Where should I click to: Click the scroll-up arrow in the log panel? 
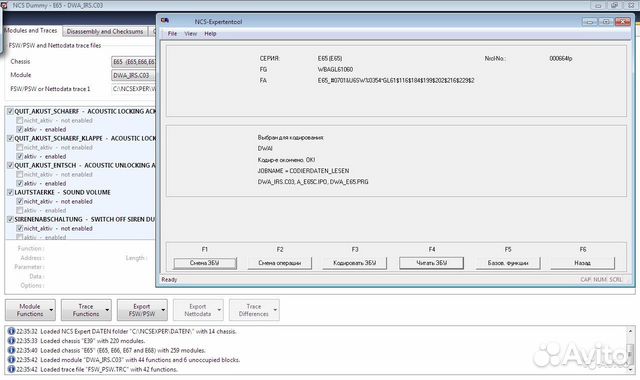tap(630, 331)
